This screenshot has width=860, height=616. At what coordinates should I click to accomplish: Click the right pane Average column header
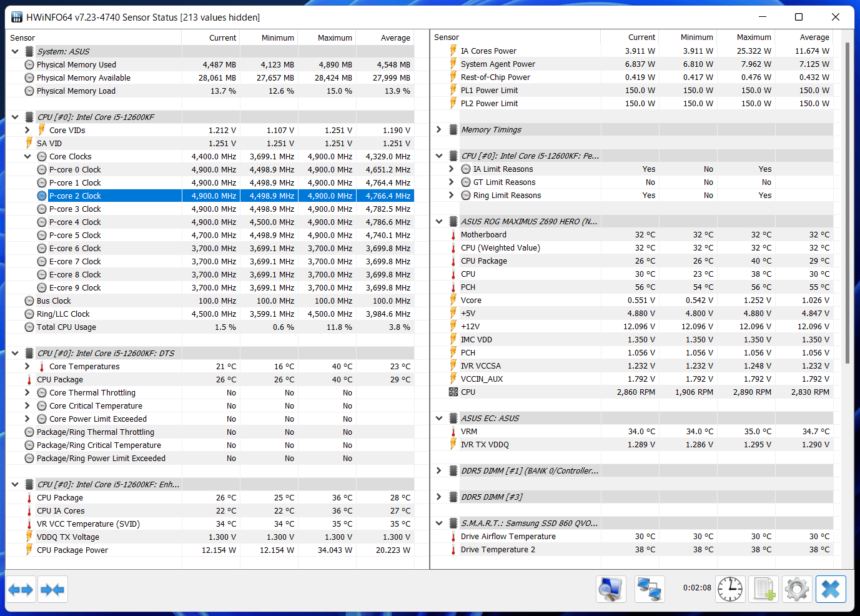(x=804, y=37)
